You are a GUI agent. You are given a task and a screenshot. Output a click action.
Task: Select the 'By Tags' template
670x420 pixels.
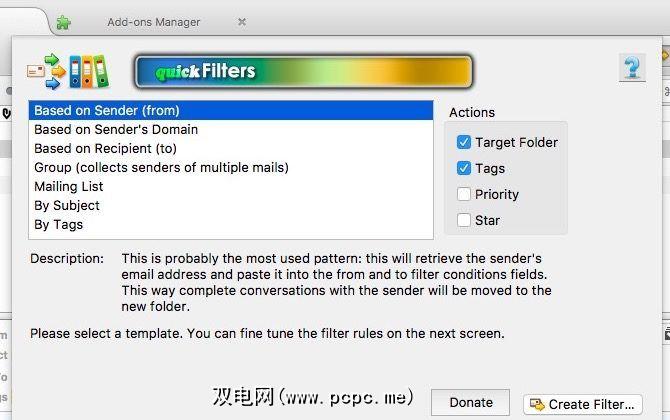pos(59,224)
